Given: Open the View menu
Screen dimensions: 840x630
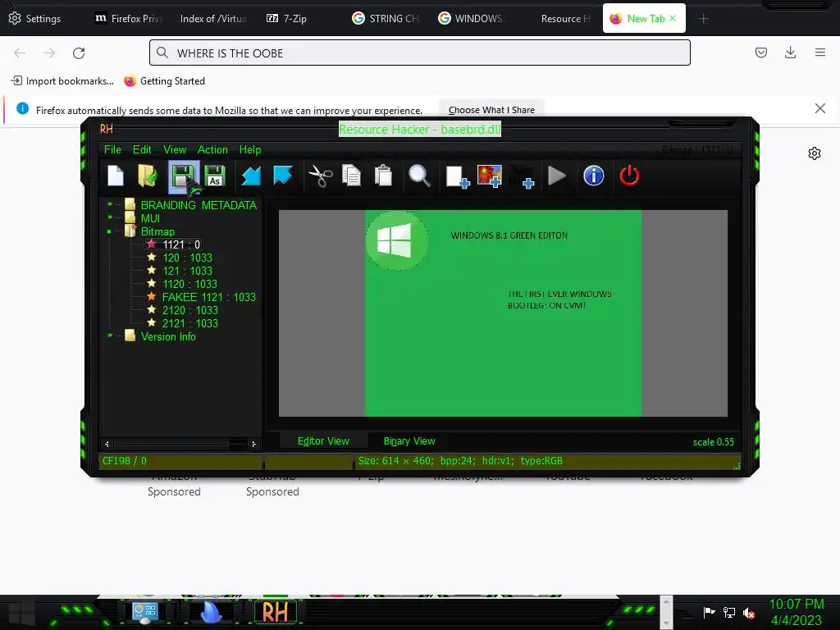Looking at the screenshot, I should pos(175,149).
